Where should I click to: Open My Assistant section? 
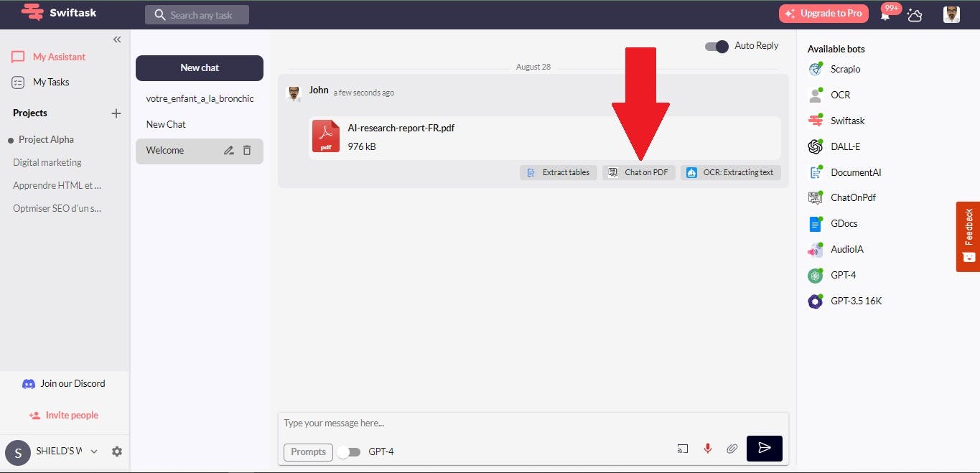pyautogui.click(x=49, y=57)
